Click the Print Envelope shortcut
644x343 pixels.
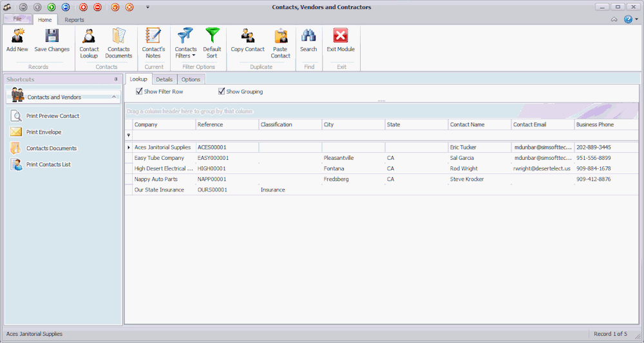click(44, 132)
